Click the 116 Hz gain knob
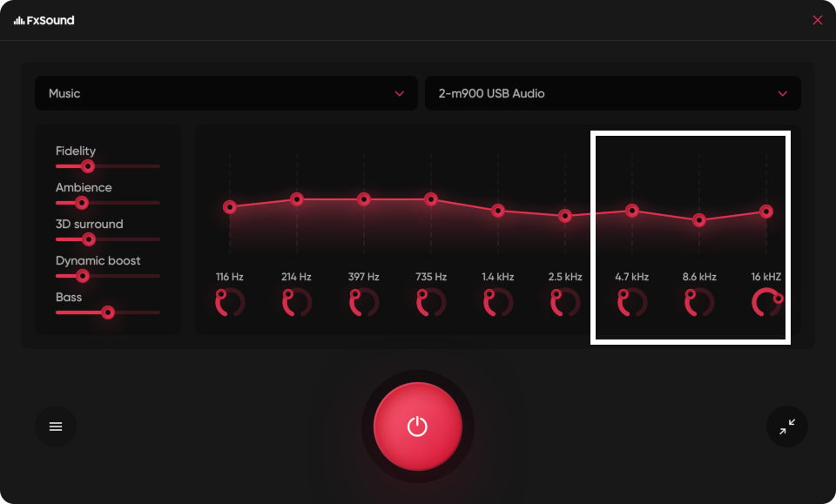Screen dimensions: 836x504 tap(229, 304)
